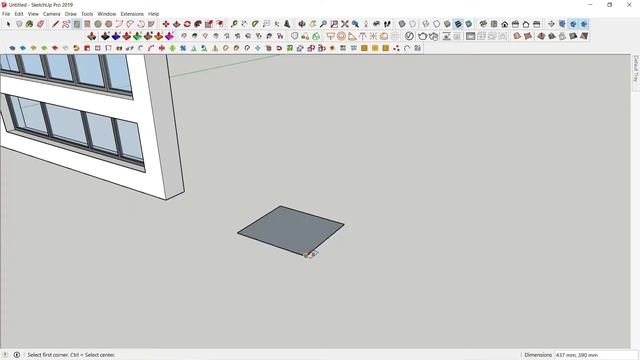Screen dimensions: 640x360
Task: Click the info circle status icon
Action: tap(17, 355)
